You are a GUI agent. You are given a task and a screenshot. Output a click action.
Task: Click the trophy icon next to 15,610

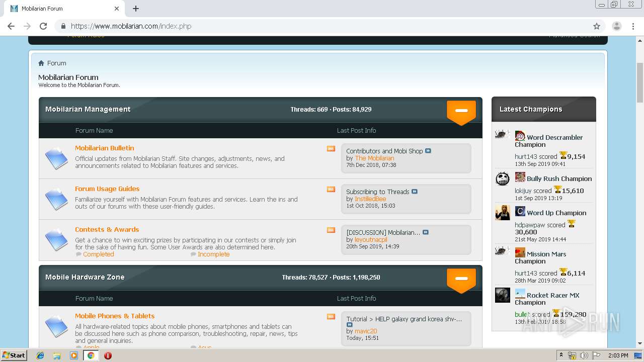pos(557,190)
